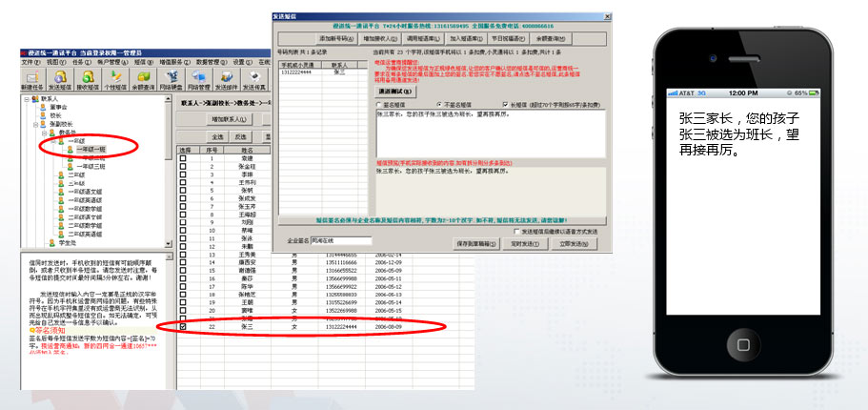Viewport: 868px width, 410px height.
Task: Click the 接收短信 toolbar icon
Action: pos(87,80)
